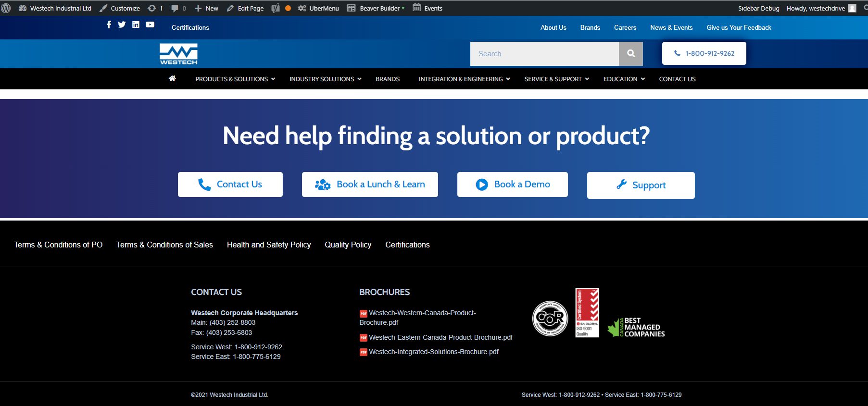Click the LinkedIn icon
This screenshot has height=406, width=868.
[136, 25]
